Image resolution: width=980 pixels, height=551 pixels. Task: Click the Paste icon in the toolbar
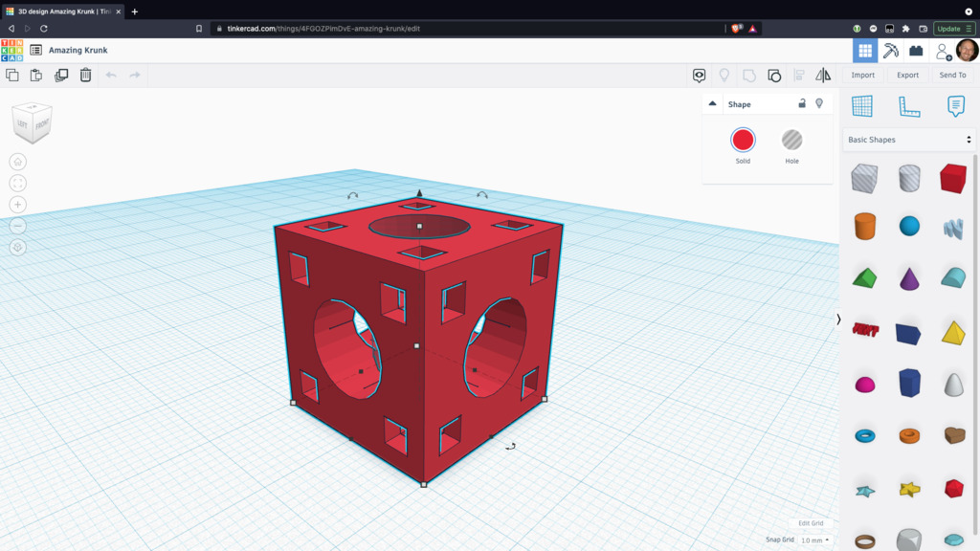pos(36,75)
